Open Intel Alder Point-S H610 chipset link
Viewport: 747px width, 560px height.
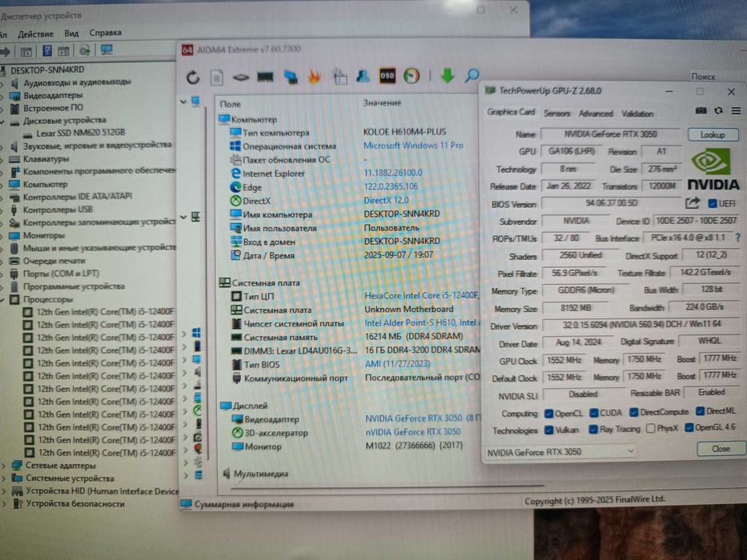(x=421, y=322)
